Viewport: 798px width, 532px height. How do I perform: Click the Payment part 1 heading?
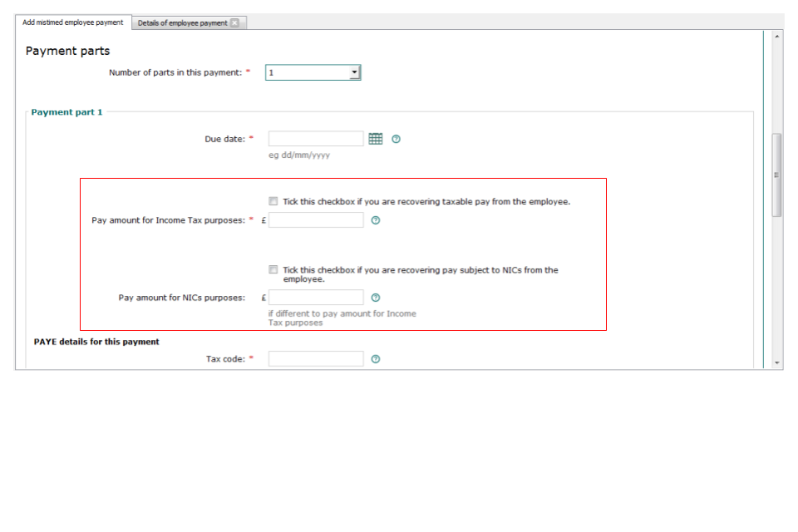66,112
